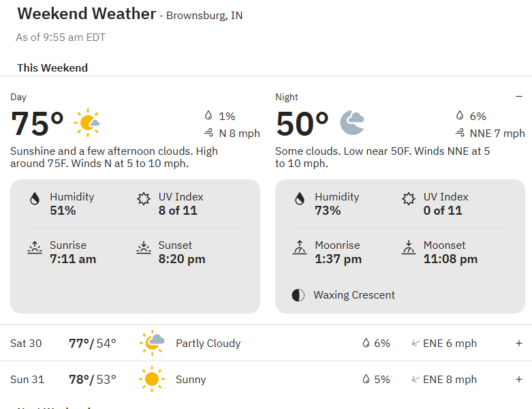Click the Waxing Crescent moon phase icon

click(x=298, y=295)
